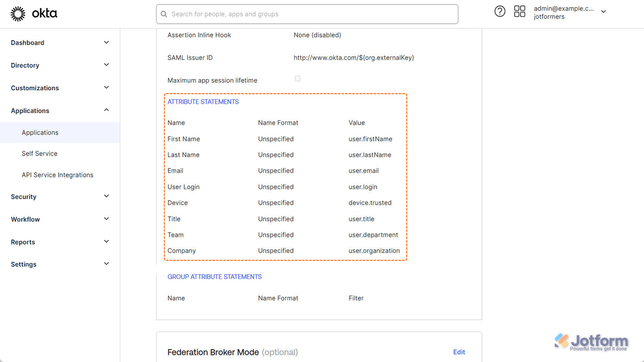Expand the Reports sidebar section
This screenshot has width=644, height=362.
106,241
